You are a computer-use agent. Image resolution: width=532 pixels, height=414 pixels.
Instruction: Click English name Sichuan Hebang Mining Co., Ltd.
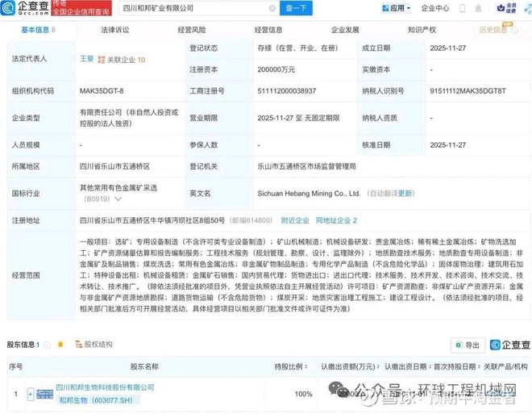[309, 194]
